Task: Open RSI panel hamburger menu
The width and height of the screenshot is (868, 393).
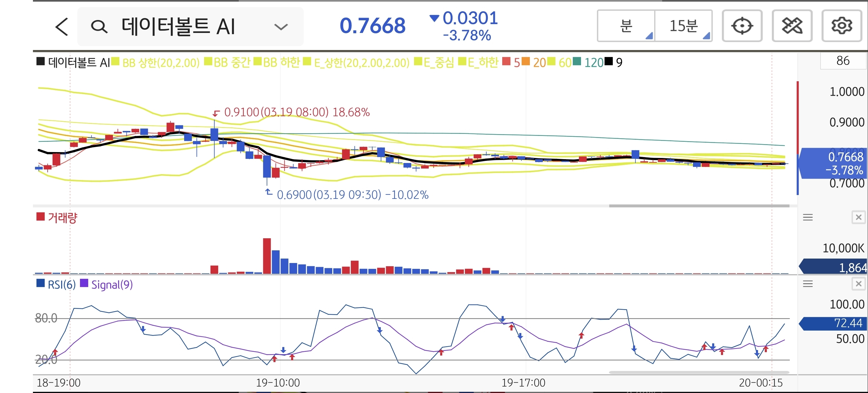Action: coord(808,284)
